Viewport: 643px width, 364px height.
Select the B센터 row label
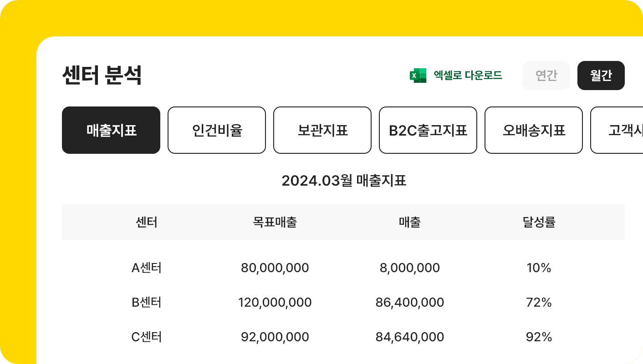click(147, 303)
